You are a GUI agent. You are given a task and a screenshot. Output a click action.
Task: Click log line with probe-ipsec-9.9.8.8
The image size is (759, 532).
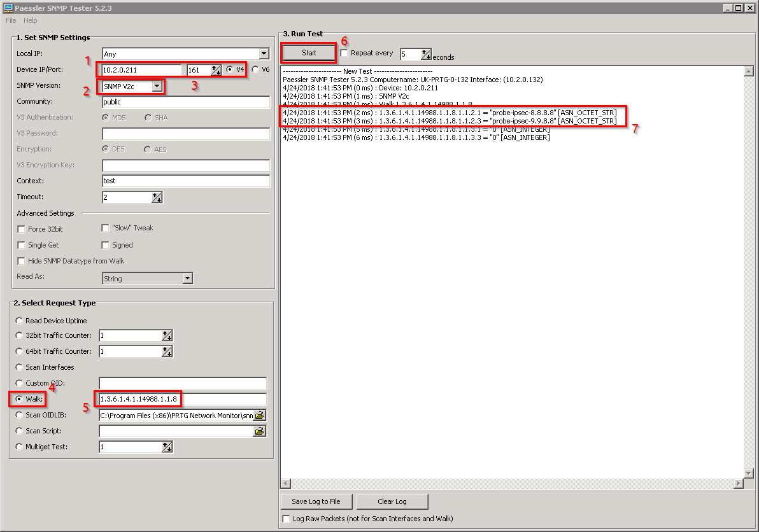point(450,121)
